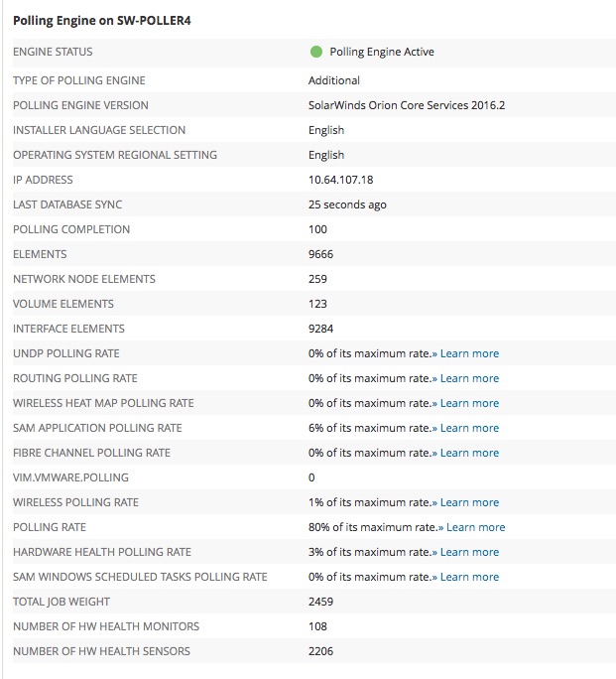
Task: Open Learn more for Wireless Polling Rate
Action: pyautogui.click(x=469, y=502)
